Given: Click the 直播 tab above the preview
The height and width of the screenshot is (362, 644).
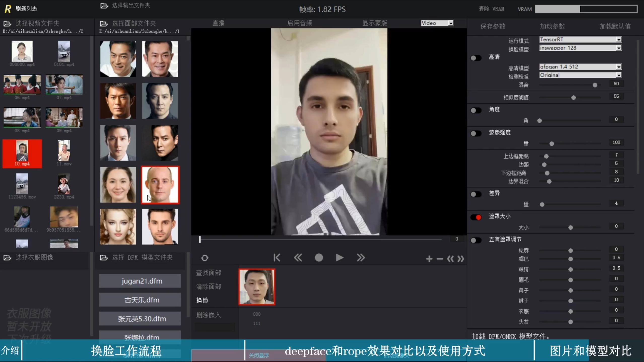Looking at the screenshot, I should tap(218, 23).
